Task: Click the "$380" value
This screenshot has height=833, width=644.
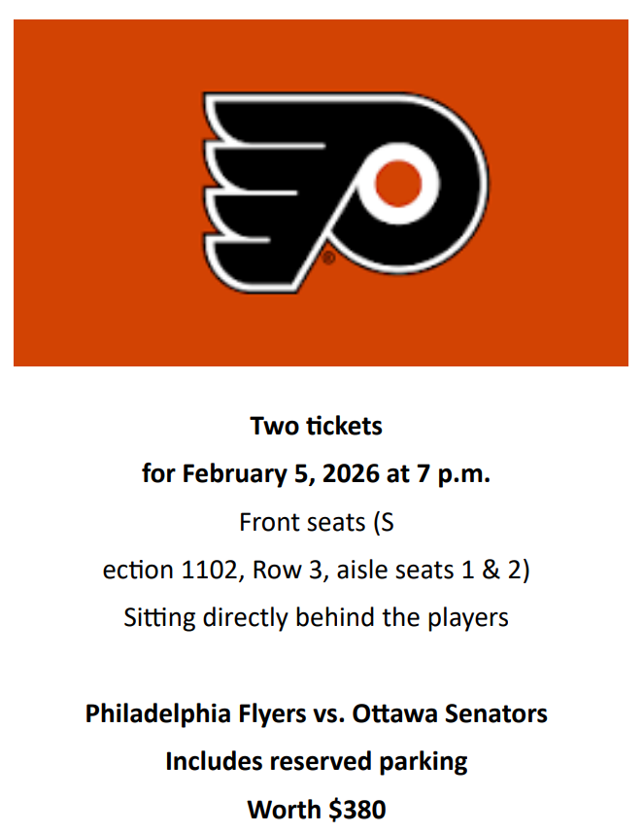Action: click(x=356, y=809)
